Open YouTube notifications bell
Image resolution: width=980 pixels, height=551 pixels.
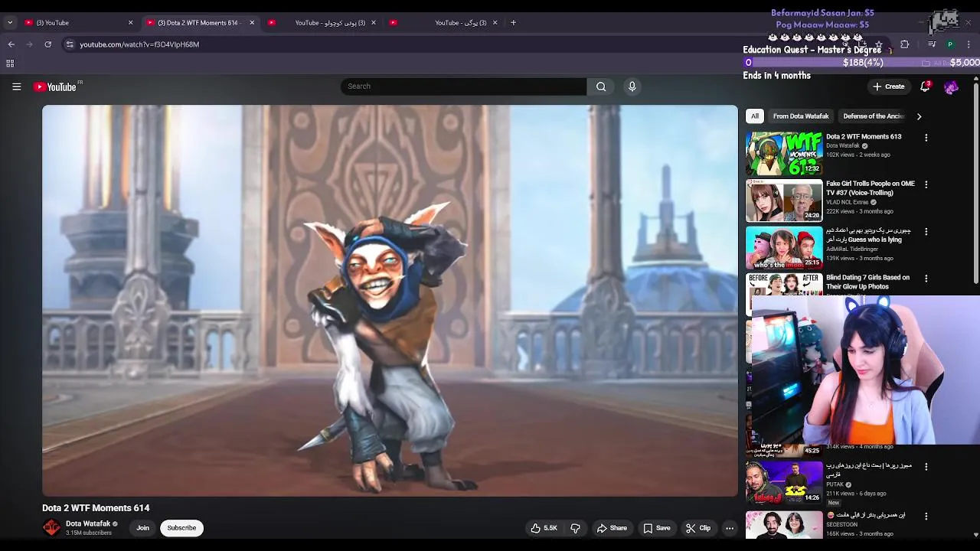[925, 86]
